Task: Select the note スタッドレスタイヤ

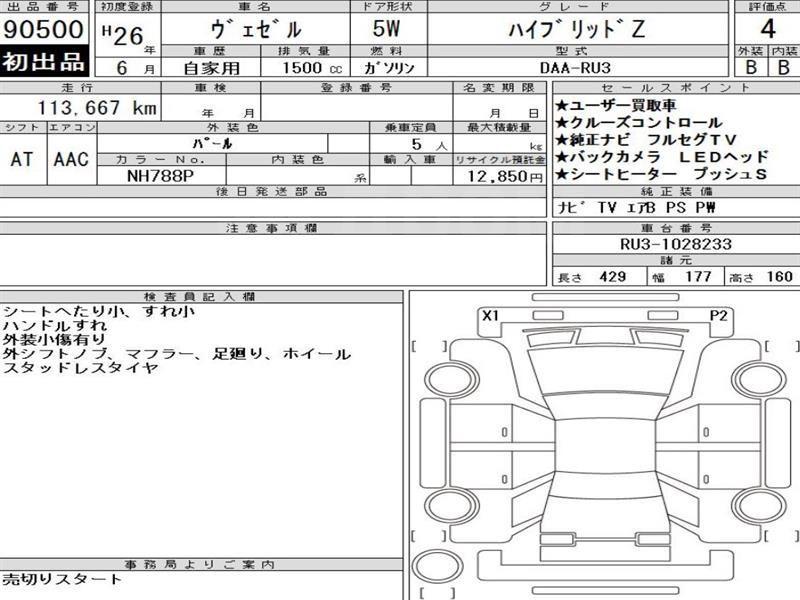Action: pos(81,367)
